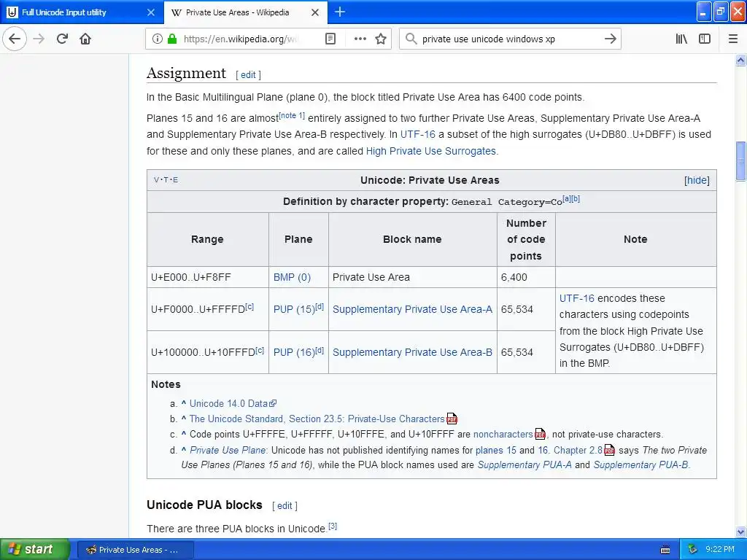Image resolution: width=747 pixels, height=560 pixels.
Task: Click the address bar URL field
Action: [x=240, y=39]
